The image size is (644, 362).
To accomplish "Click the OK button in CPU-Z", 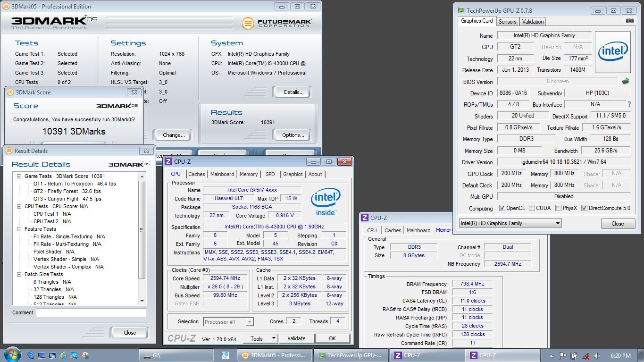I will point(332,338).
